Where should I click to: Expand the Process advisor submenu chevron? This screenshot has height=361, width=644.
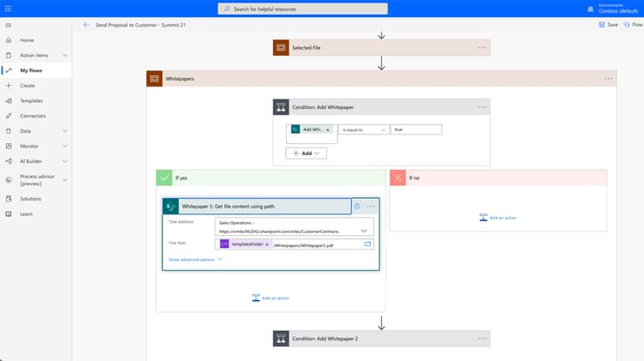[x=64, y=180]
